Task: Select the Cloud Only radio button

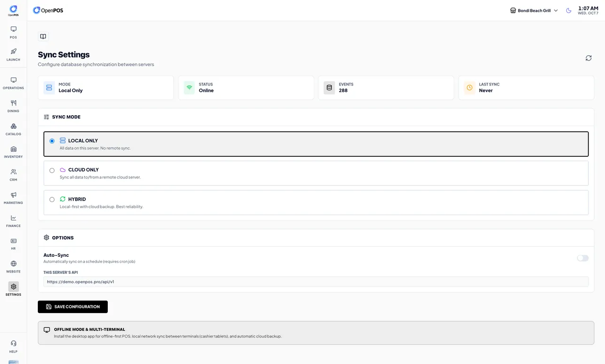Action: pos(52,170)
